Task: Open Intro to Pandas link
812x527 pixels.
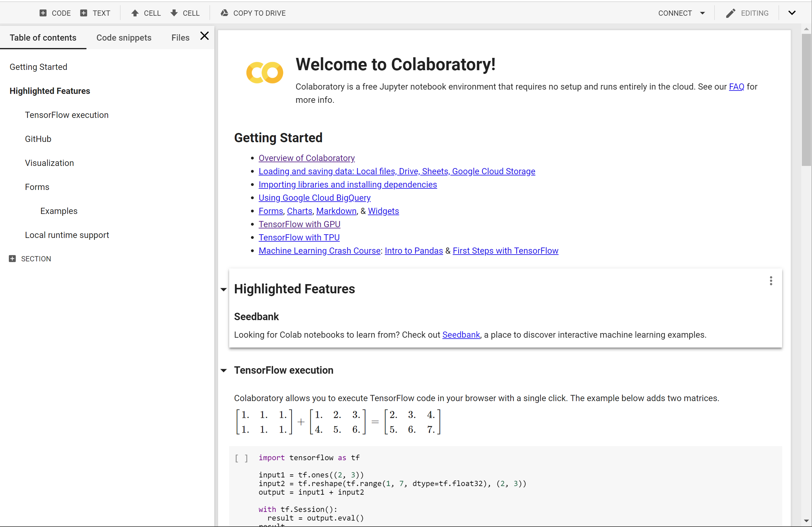Action: coord(413,251)
